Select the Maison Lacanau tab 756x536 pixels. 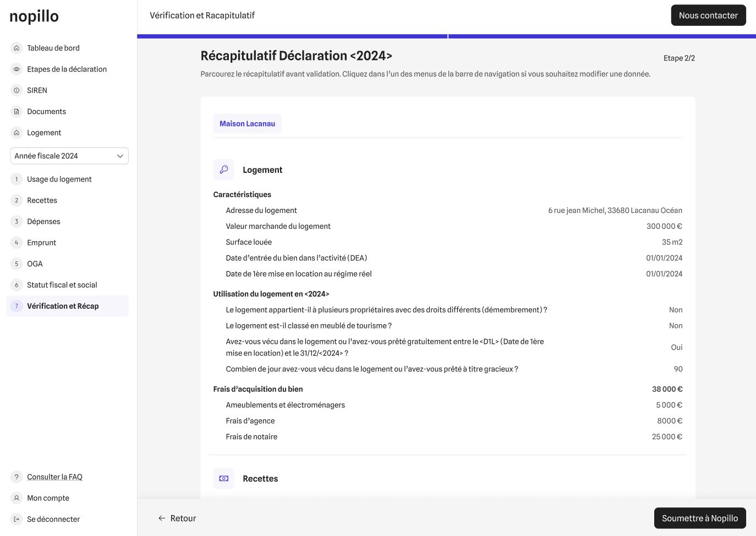coord(247,124)
